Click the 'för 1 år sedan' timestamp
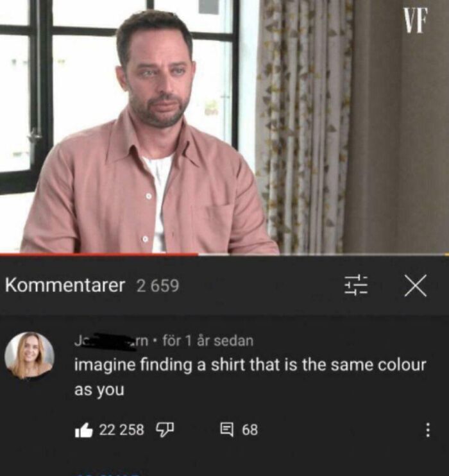 208,341
